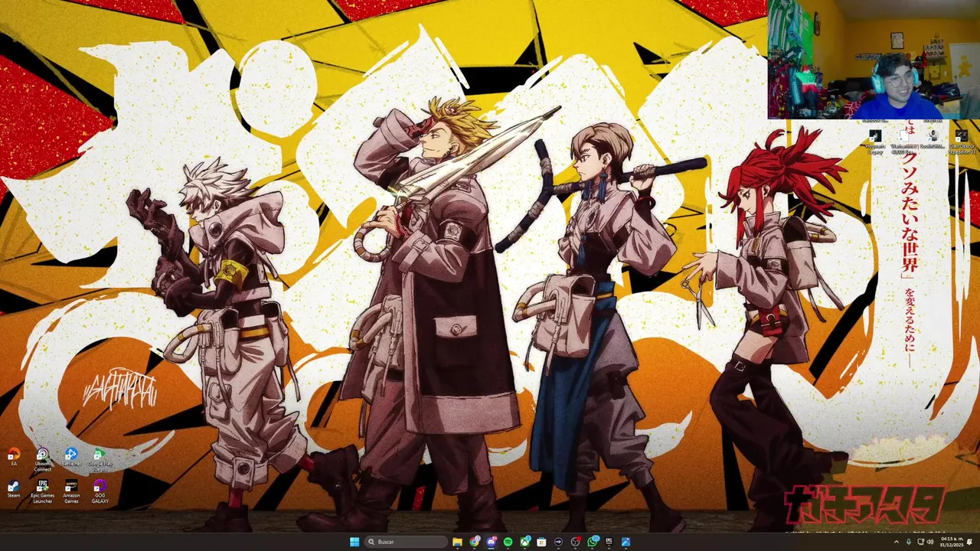Click the microphone icon in system tray
This screenshot has height=551, width=980.
[909, 542]
